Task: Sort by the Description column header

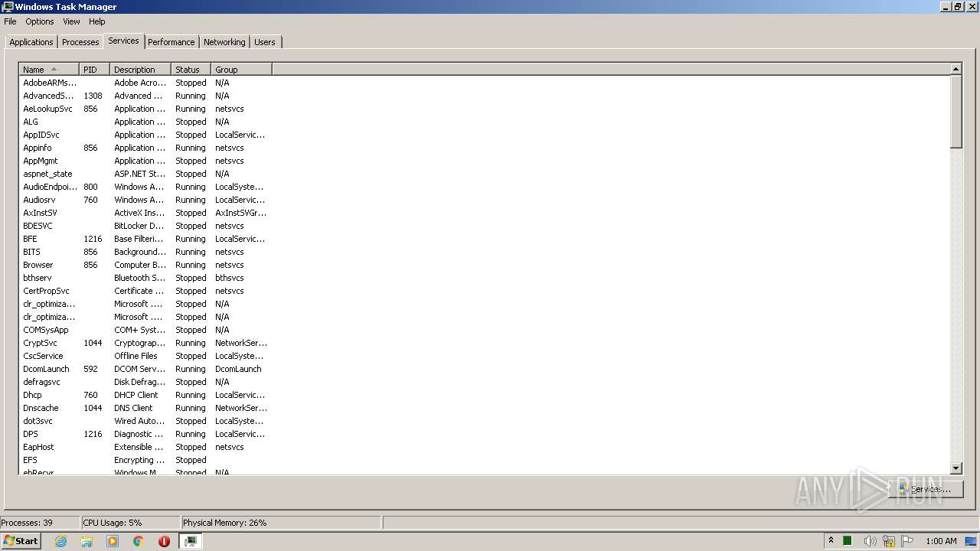Action: pos(140,70)
